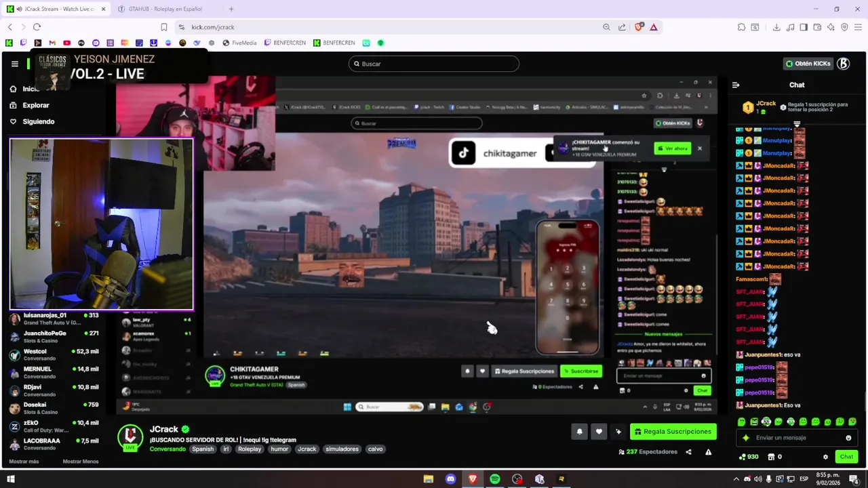868x488 pixels.
Task: Open browser extensions puzzle icon
Action: (x=741, y=27)
